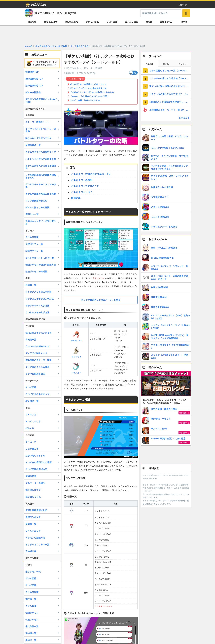Click the 栄冠クロス攻略 game icon

[x=146, y=138]
